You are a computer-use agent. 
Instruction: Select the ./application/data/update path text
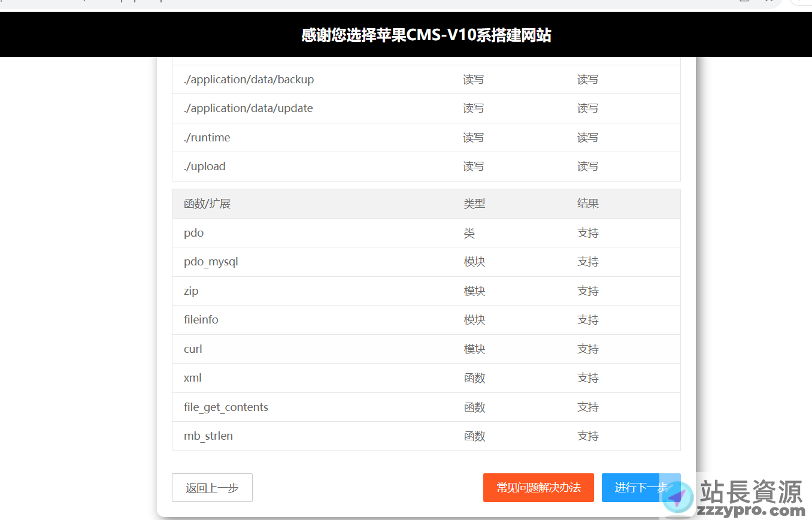click(248, 108)
